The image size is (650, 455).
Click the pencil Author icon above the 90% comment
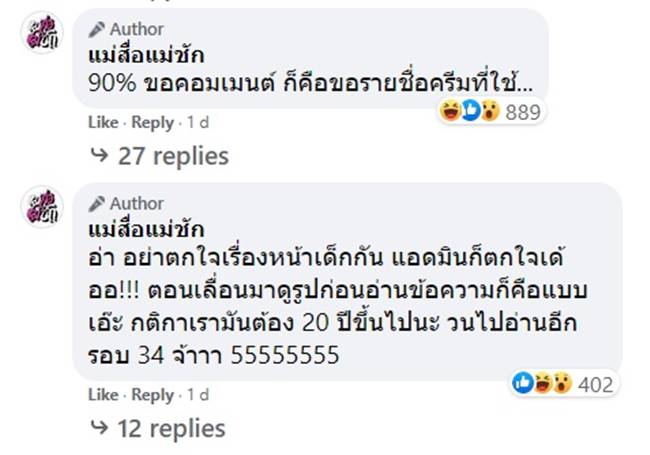click(x=96, y=29)
